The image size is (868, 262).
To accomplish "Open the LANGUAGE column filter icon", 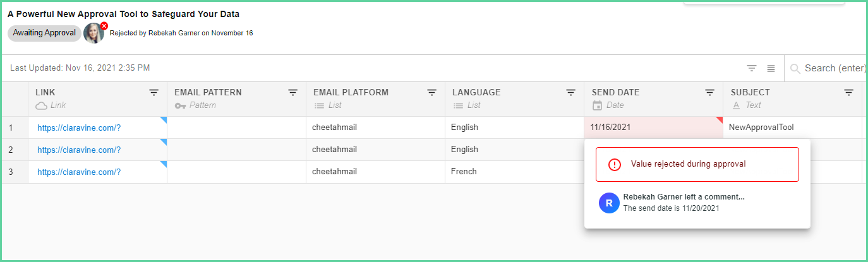I will 570,93.
